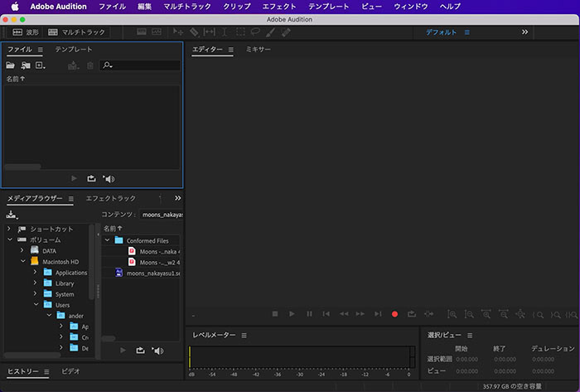
Task: Toggle spectral frequency display in toolbar
Action: pyautogui.click(x=142, y=32)
